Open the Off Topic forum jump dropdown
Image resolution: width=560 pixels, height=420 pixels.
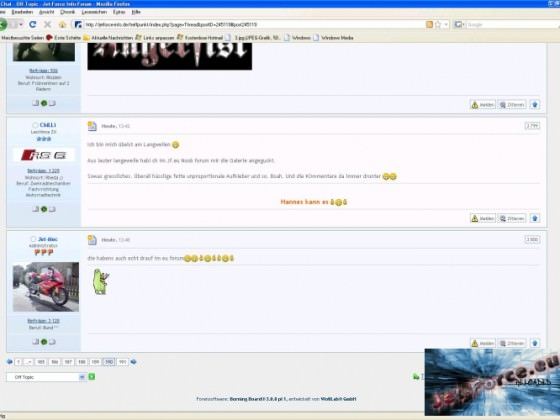[x=46, y=377]
